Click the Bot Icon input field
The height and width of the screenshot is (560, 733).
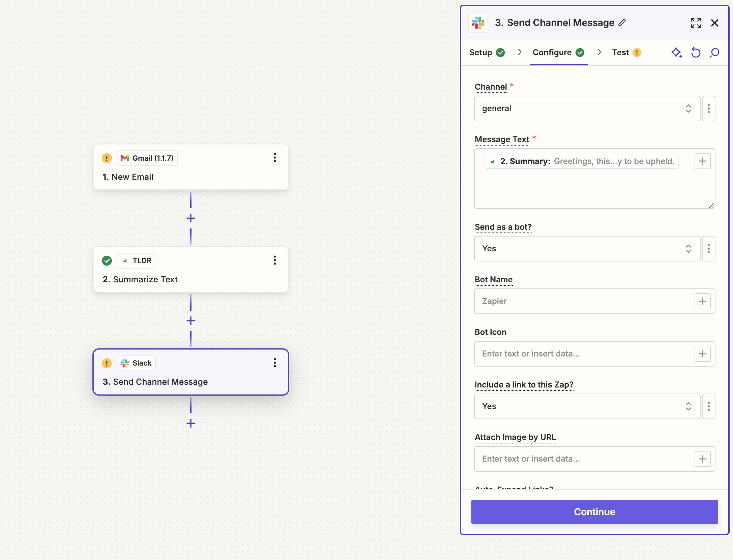583,353
